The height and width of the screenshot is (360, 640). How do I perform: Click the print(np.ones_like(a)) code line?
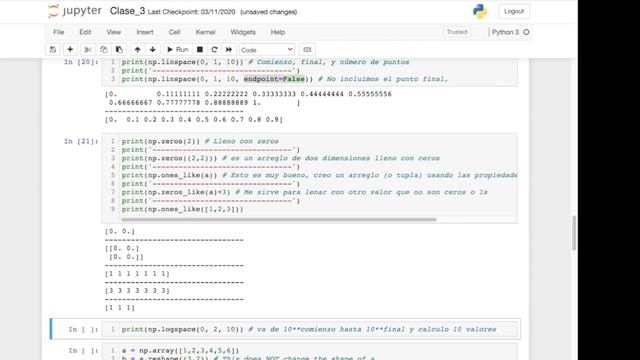tap(319, 175)
